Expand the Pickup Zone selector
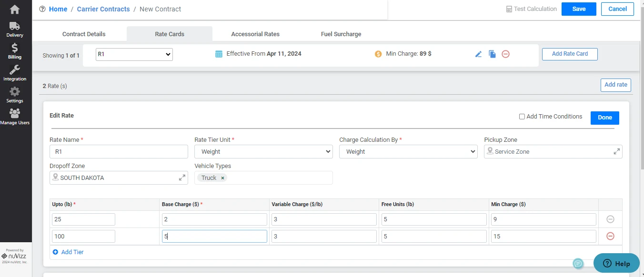Screen dimensions: 644x277 pyautogui.click(x=616, y=151)
